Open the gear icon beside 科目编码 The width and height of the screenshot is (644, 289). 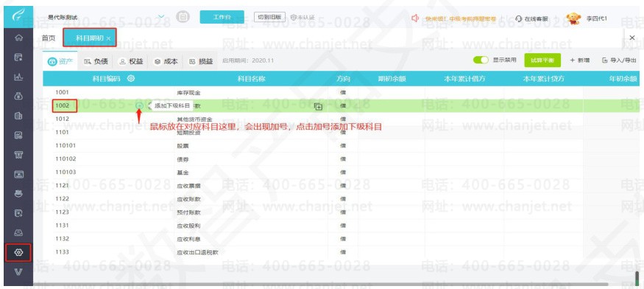(x=130, y=78)
